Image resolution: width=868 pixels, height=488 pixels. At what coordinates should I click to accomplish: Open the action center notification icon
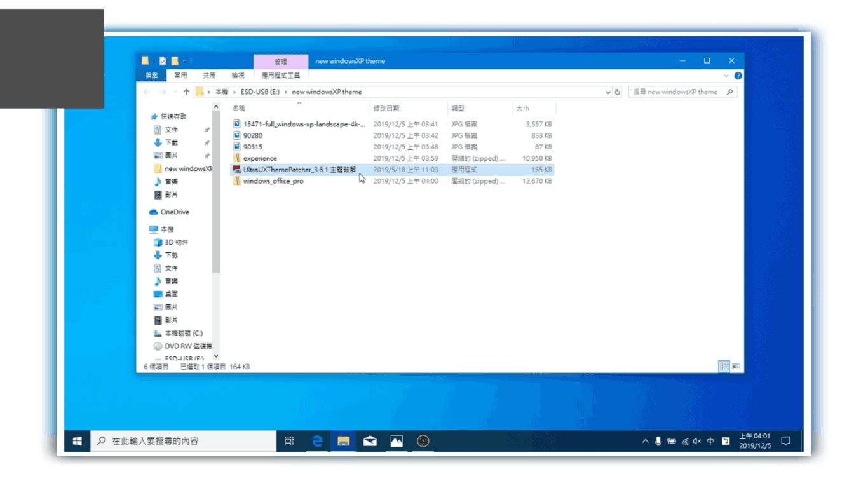786,441
